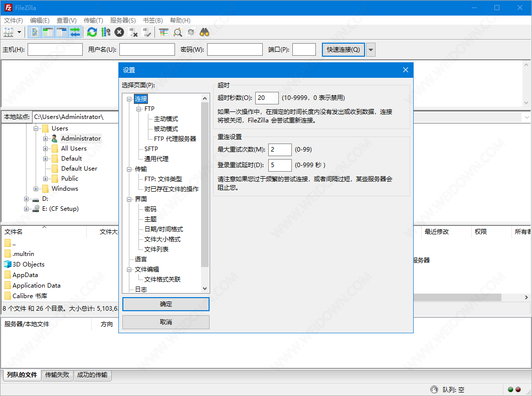Open the 服务器(S) menu
532x396 pixels.
point(123,21)
